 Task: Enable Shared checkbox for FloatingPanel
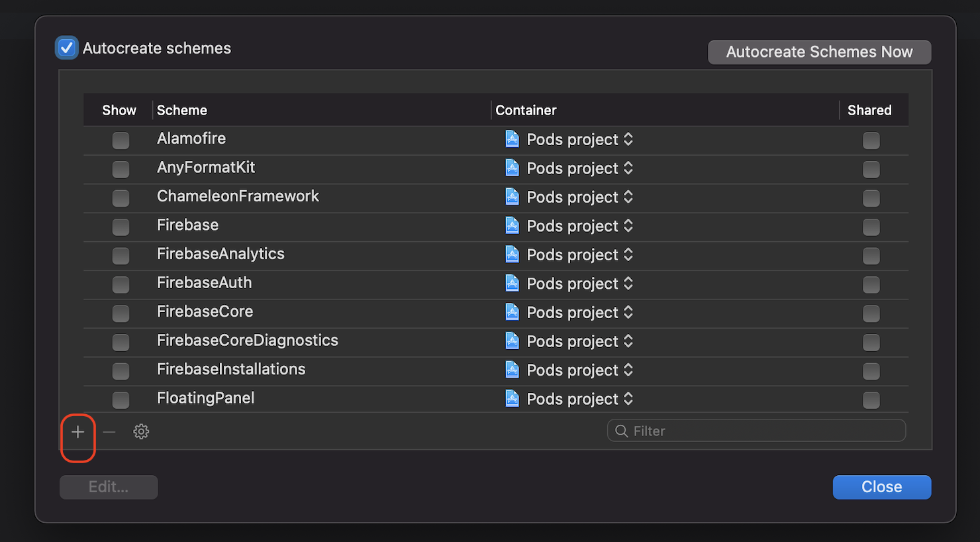(x=871, y=400)
